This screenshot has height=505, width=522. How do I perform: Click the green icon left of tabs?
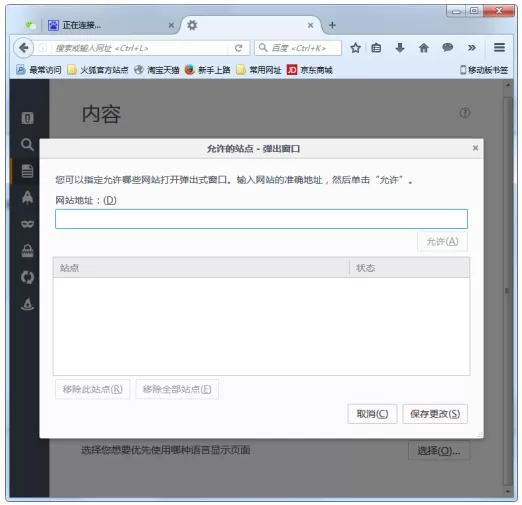click(30, 25)
